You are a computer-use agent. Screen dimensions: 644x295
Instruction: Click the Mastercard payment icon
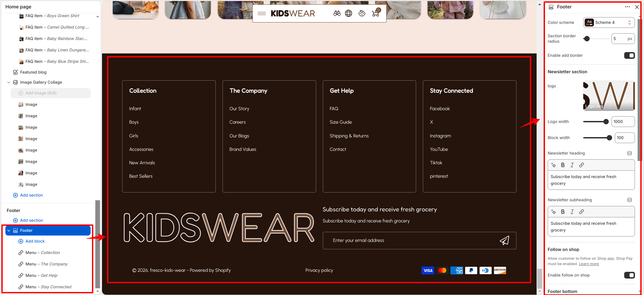point(442,270)
